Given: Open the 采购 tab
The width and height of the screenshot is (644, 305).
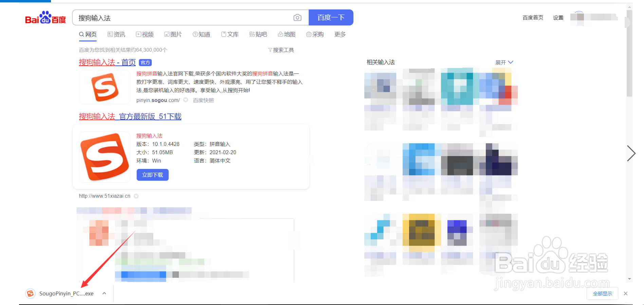Looking at the screenshot, I should click(x=315, y=34).
